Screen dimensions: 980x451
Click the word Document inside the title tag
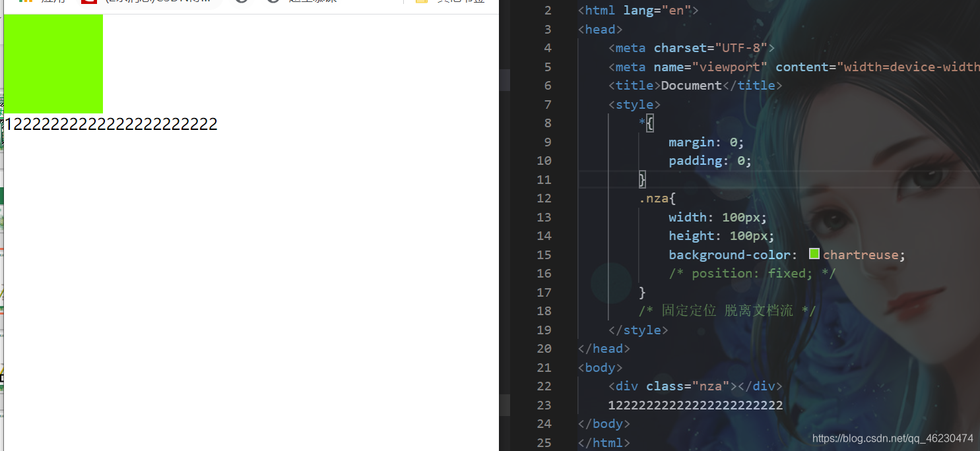(x=691, y=85)
